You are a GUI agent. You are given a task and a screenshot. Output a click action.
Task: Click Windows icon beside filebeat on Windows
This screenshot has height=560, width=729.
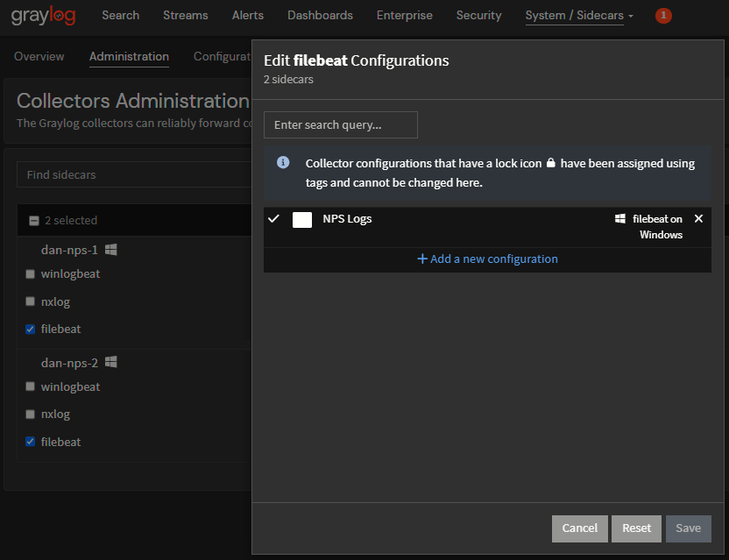(x=620, y=219)
